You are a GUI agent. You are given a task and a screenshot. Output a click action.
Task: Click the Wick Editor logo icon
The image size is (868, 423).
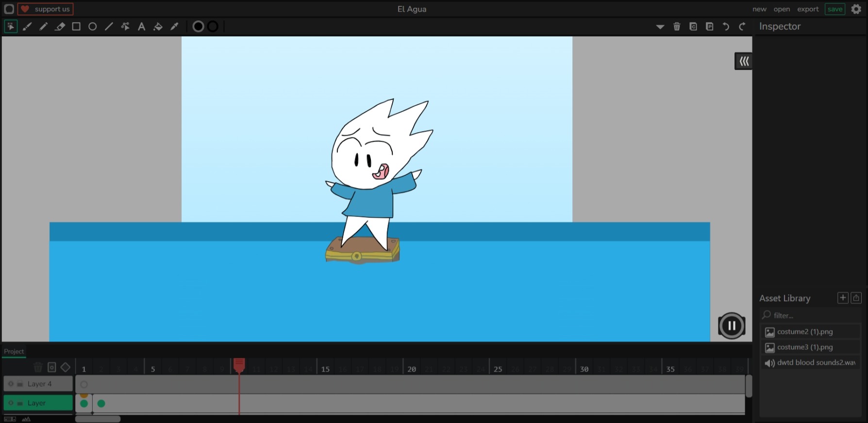[9, 9]
